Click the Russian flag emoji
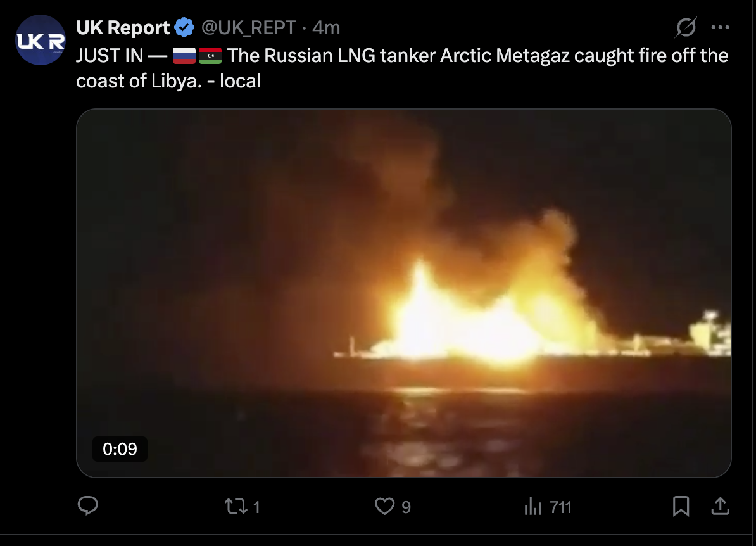 click(184, 56)
